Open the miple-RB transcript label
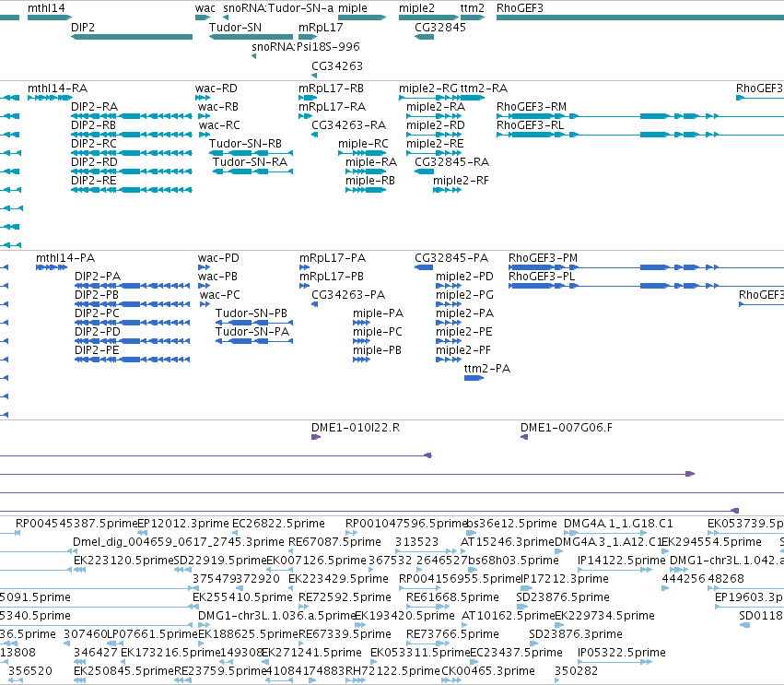The height and width of the screenshot is (685, 784). (370, 180)
